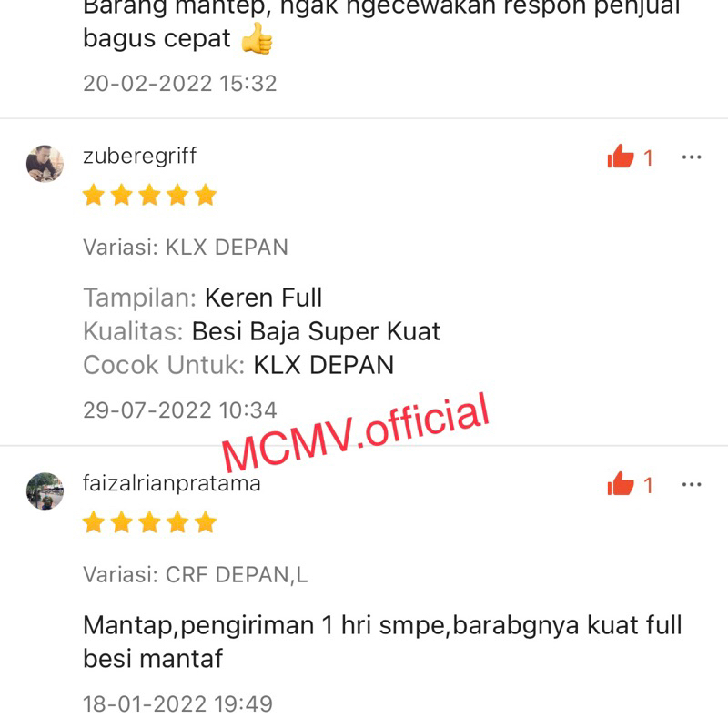
Task: Tap fifth star in faizalrianpratama's rating
Action: (206, 522)
